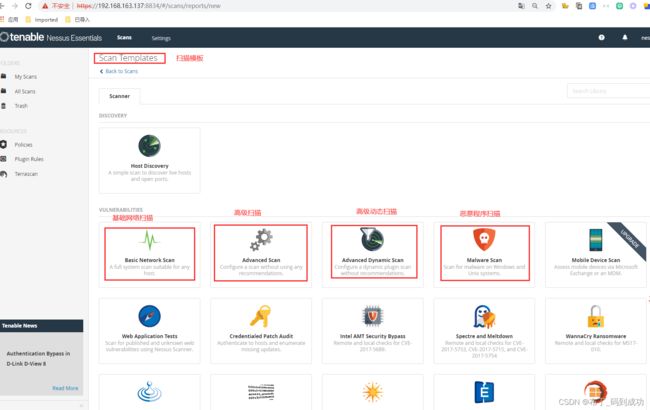This screenshot has height=410, width=650.
Task: Click the Trash bin icon in sidebar
Action: click(4, 106)
